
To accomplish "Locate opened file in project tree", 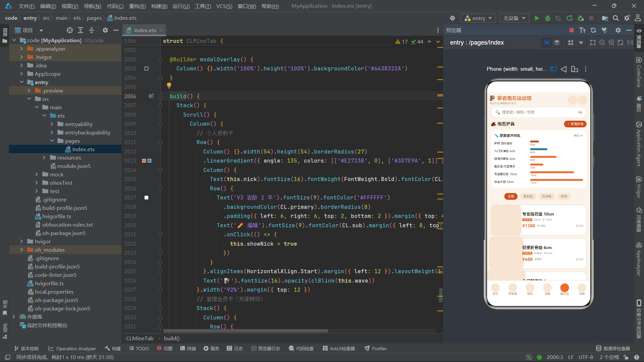I will [x=69, y=30].
